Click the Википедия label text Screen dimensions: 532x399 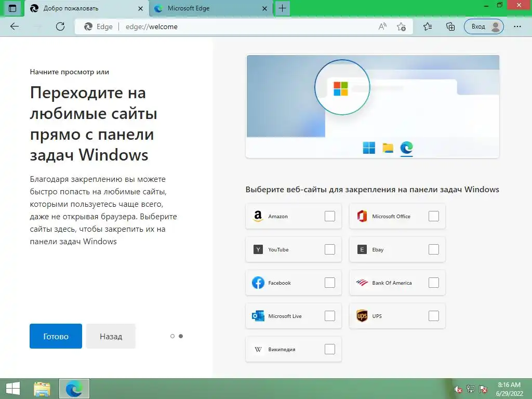click(x=282, y=350)
